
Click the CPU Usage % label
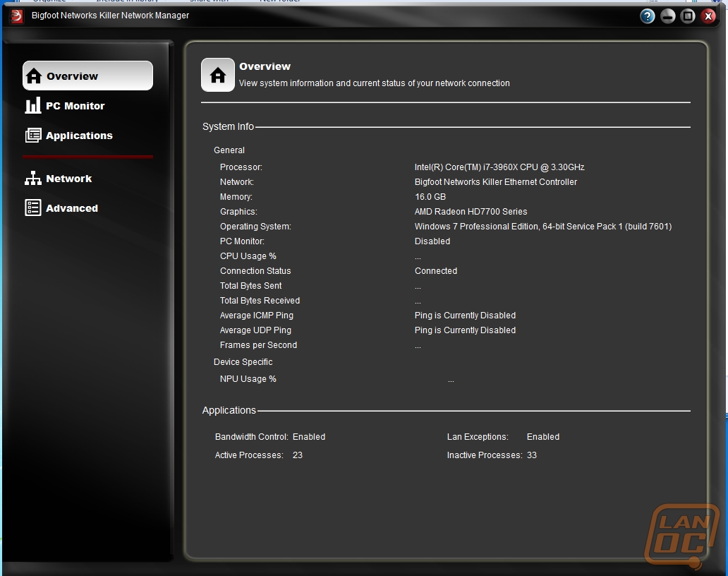(248, 256)
